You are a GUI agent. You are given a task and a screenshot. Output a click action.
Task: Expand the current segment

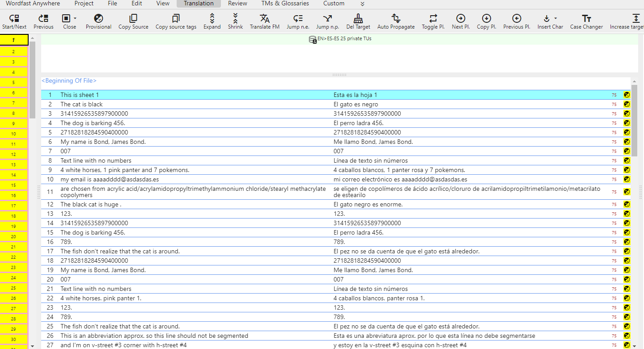(212, 18)
